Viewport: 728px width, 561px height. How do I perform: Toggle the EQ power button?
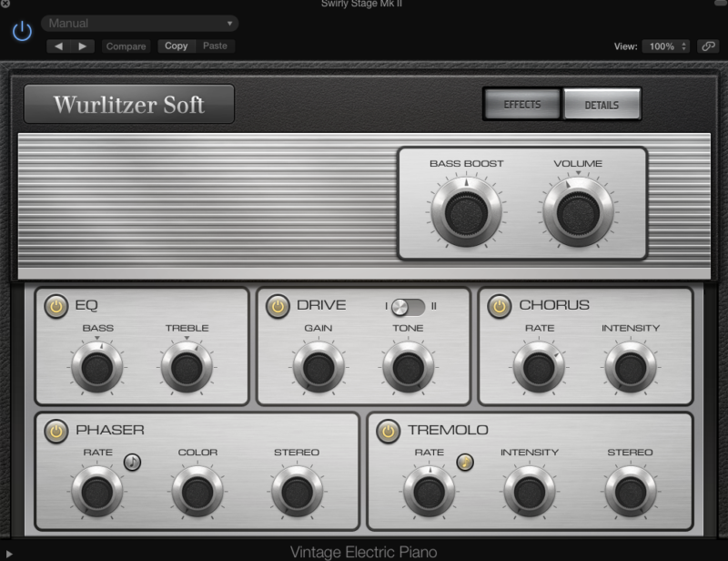point(56,306)
